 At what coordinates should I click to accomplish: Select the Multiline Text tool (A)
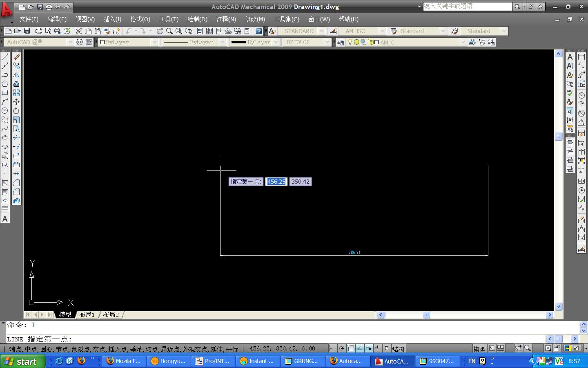pyautogui.click(x=5, y=219)
